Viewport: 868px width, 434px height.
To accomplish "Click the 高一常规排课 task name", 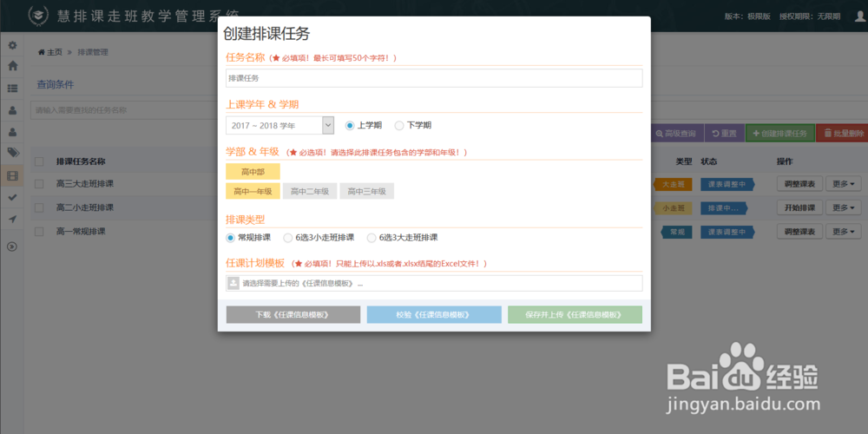I will pos(81,232).
